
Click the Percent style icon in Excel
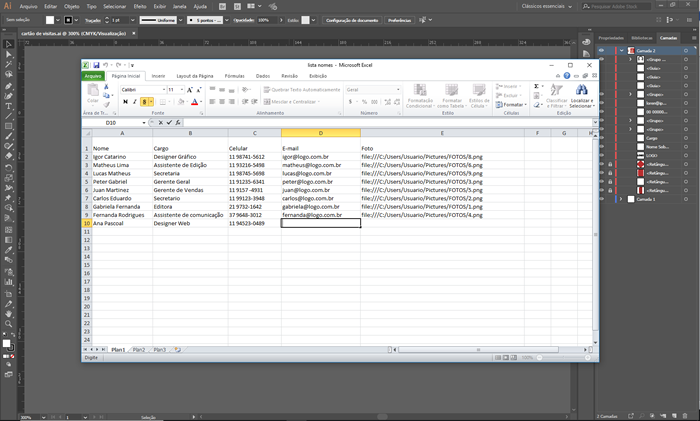[364, 102]
